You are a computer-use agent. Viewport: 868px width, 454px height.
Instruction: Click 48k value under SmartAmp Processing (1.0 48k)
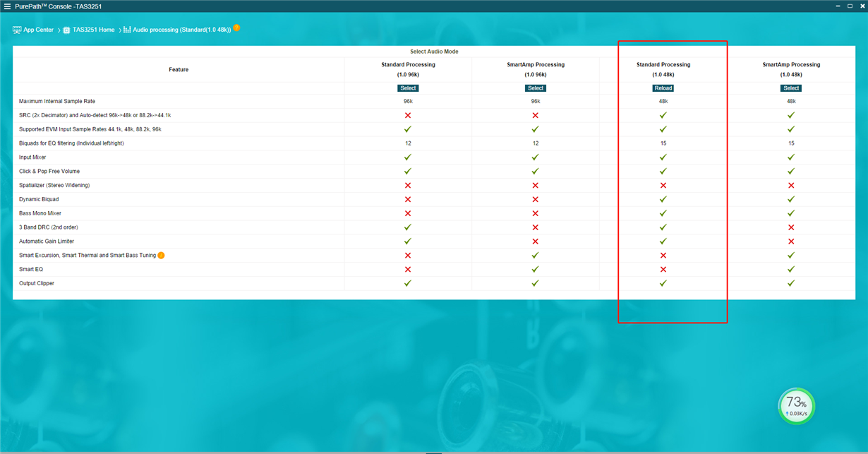point(791,101)
